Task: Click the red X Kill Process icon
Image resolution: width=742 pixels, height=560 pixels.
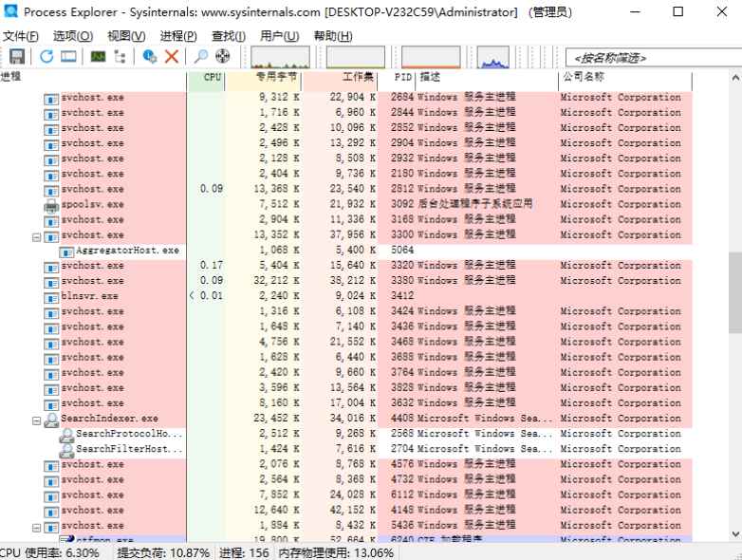Action: coord(172,57)
